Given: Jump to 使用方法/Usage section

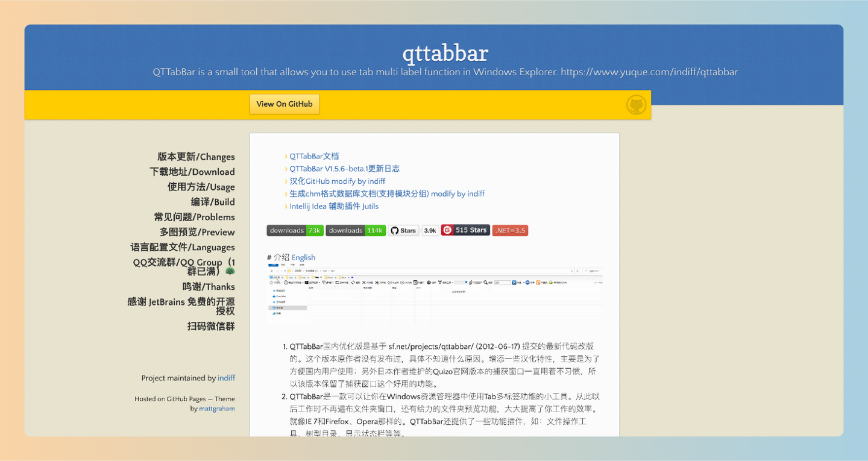Looking at the screenshot, I should pyautogui.click(x=201, y=187).
